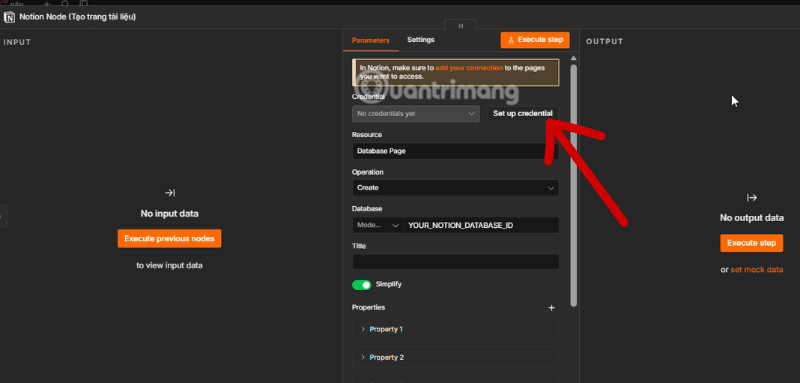Click the parameters panel scrollbar
The width and height of the screenshot is (800, 383).
click(x=573, y=185)
